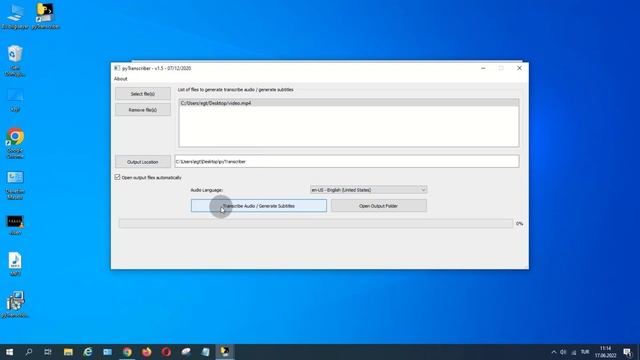The image size is (640, 360).
Task: Select the video file desktop icon
Action: pos(15,225)
